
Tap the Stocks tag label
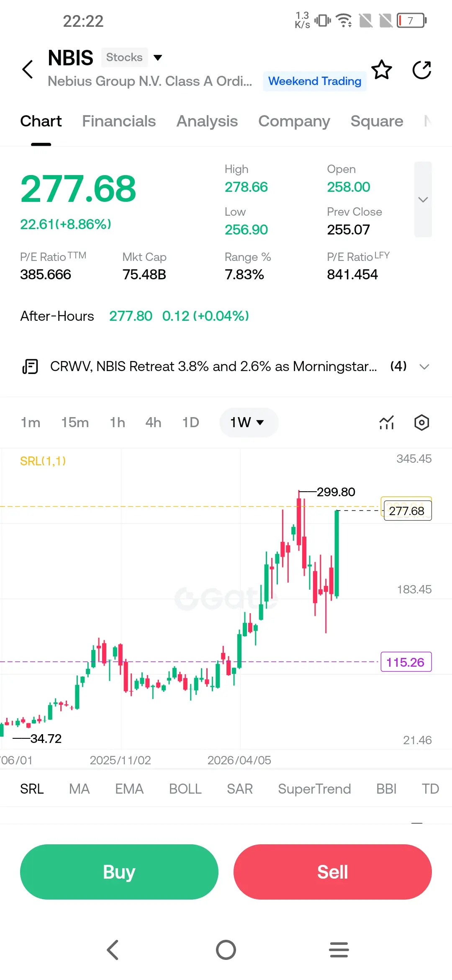[124, 57]
